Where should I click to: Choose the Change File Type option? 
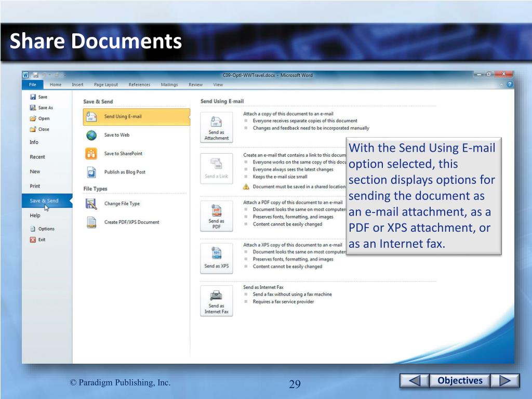pos(137,204)
